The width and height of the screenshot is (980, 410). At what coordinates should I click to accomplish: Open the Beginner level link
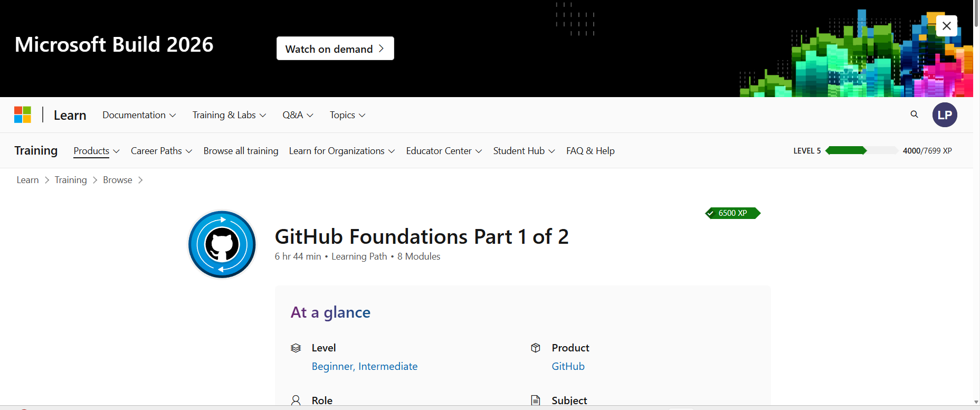coord(332,366)
